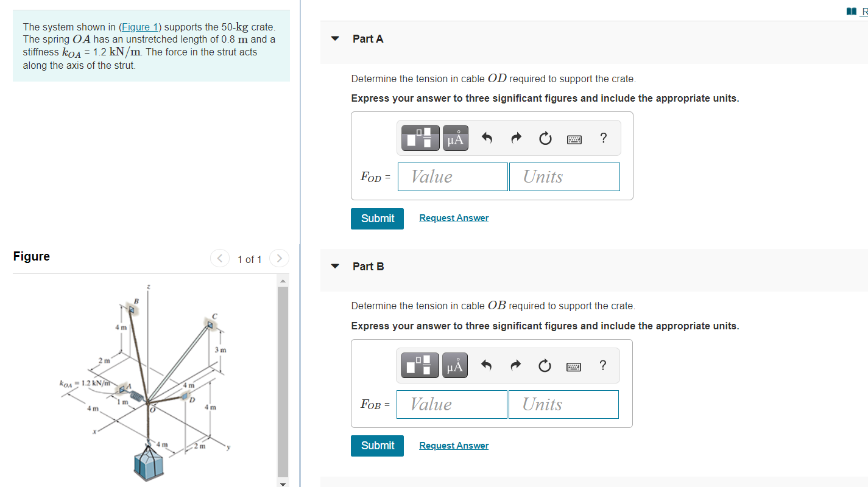Select the μÅ units icon in Part B
Image resolution: width=868 pixels, height=487 pixels.
(454, 365)
